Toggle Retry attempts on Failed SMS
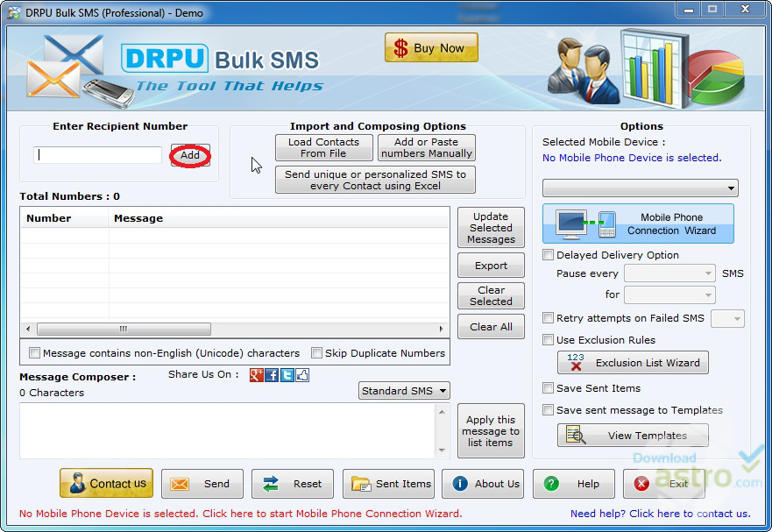772x532 pixels. 548,318
